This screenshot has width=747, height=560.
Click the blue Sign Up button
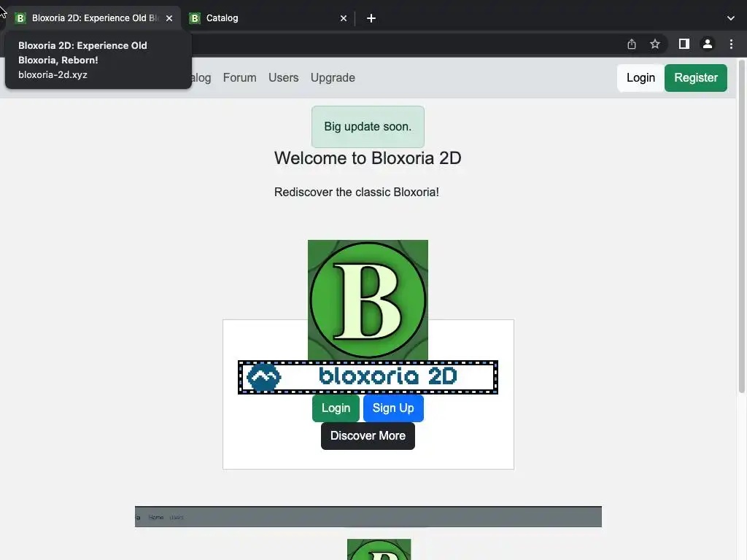(x=393, y=408)
